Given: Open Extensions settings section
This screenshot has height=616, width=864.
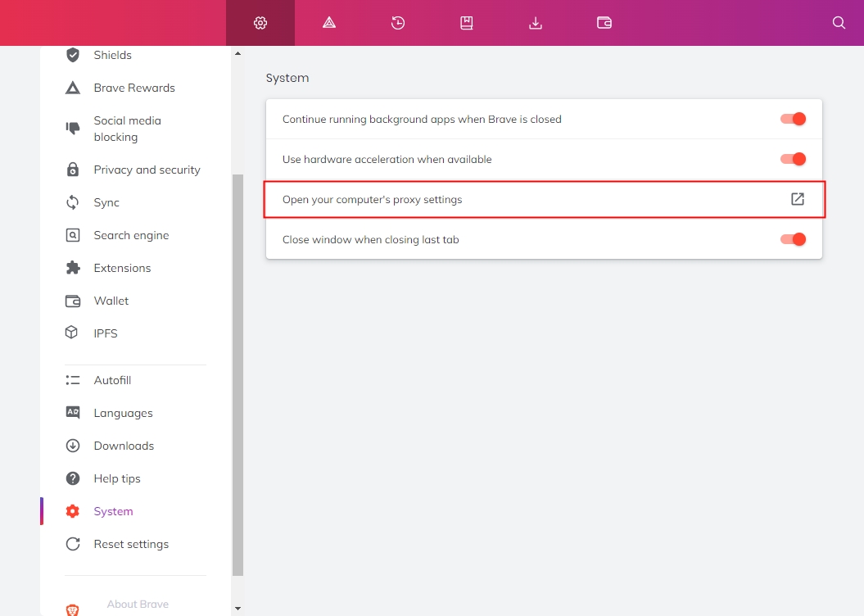Looking at the screenshot, I should click(x=122, y=268).
